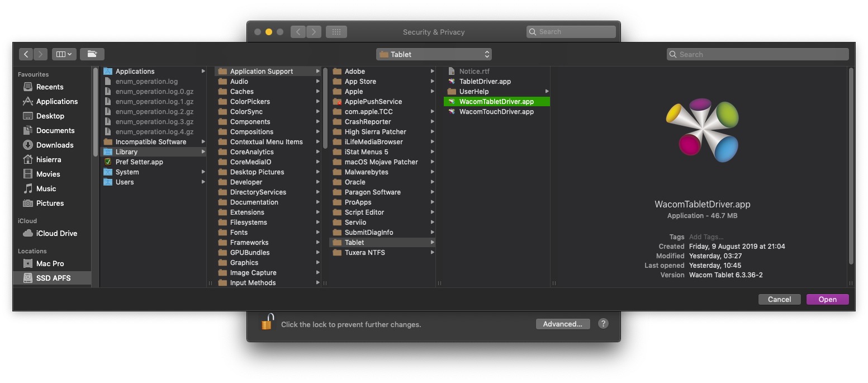This screenshot has height=383, width=868.
Task: Select the enum_operation.log.4.gz file
Action: [x=153, y=131]
